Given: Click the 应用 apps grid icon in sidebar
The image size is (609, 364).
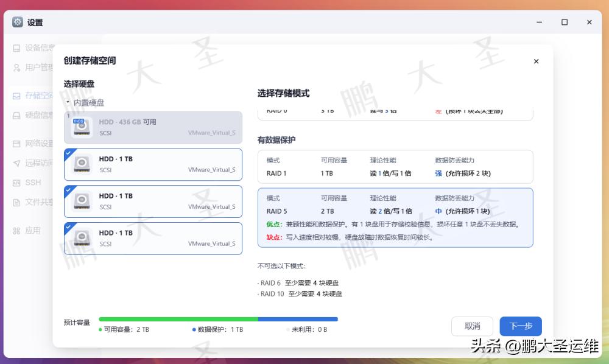Looking at the screenshot, I should pyautogui.click(x=17, y=231).
